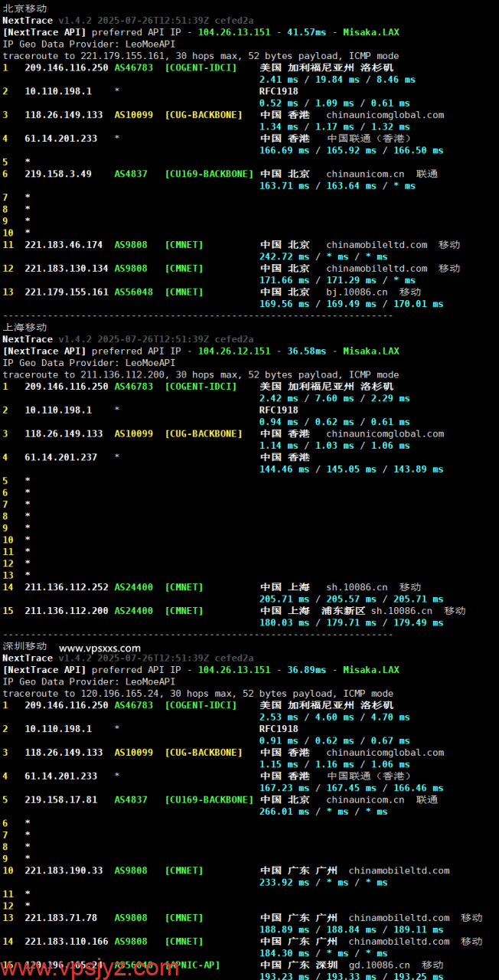Click hop IP address 221.183.46.174
The width and height of the screenshot is (499, 980).
click(x=64, y=245)
